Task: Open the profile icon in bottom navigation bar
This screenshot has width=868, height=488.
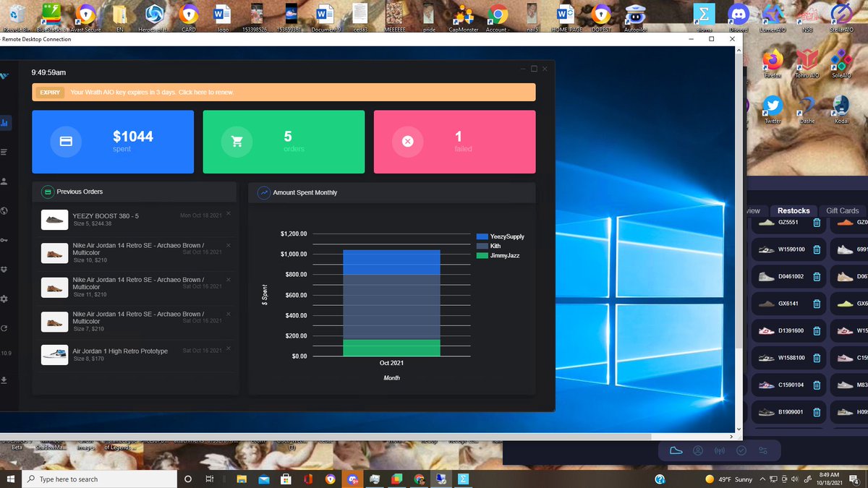Action: [x=698, y=450]
